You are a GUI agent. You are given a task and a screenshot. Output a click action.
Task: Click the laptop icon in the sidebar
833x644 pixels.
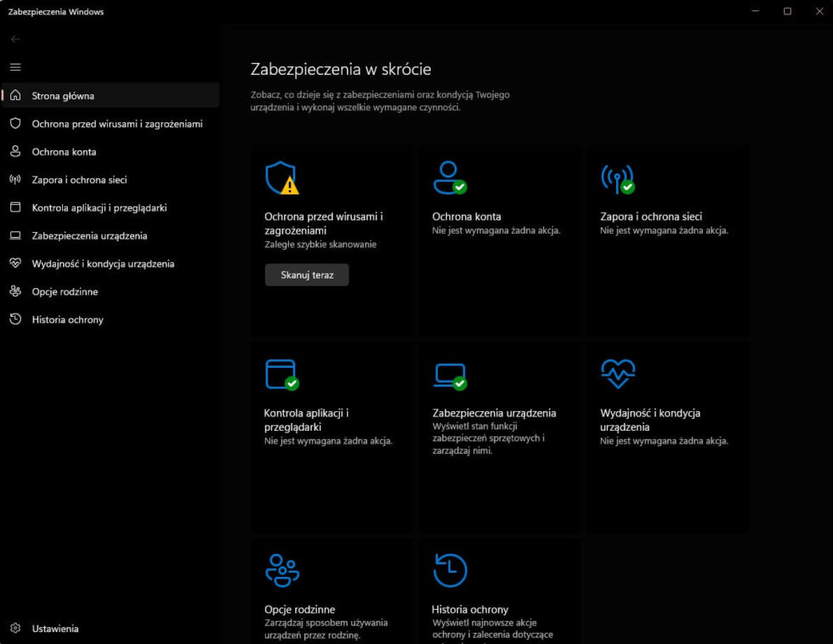point(15,235)
